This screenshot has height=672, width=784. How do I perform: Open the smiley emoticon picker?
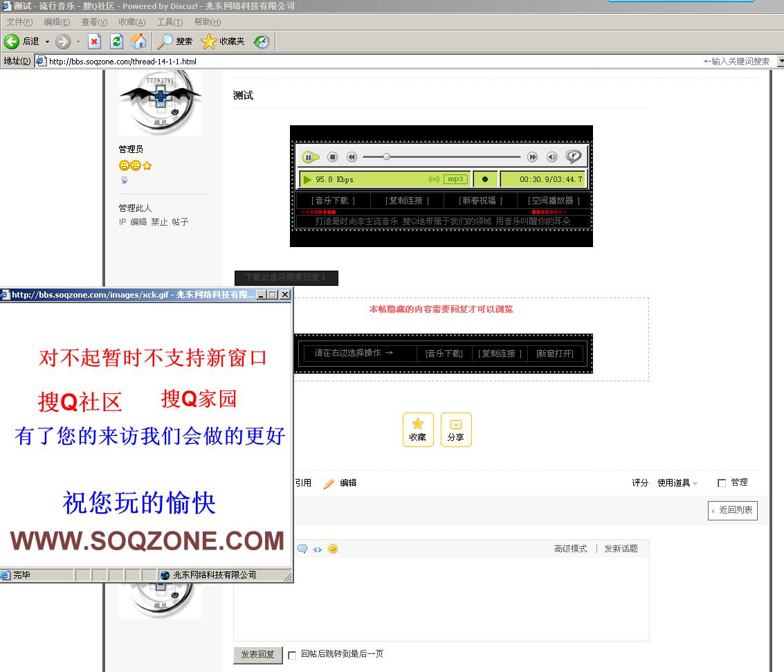[x=333, y=549]
